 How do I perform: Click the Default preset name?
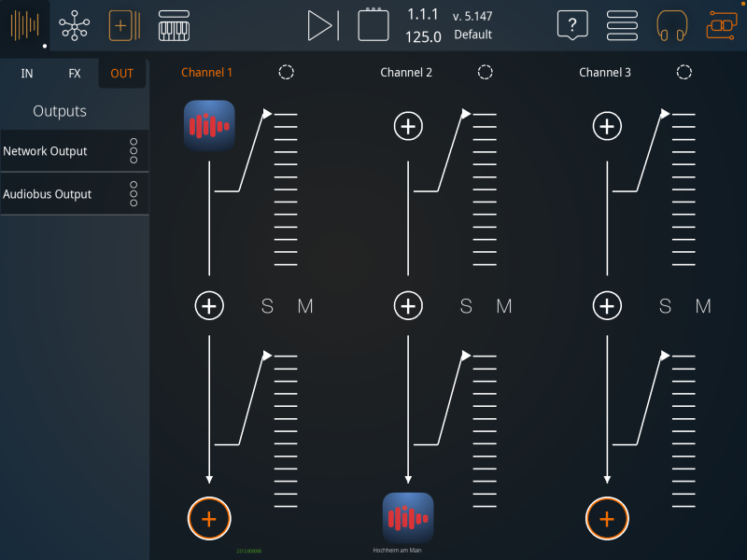pyautogui.click(x=472, y=35)
